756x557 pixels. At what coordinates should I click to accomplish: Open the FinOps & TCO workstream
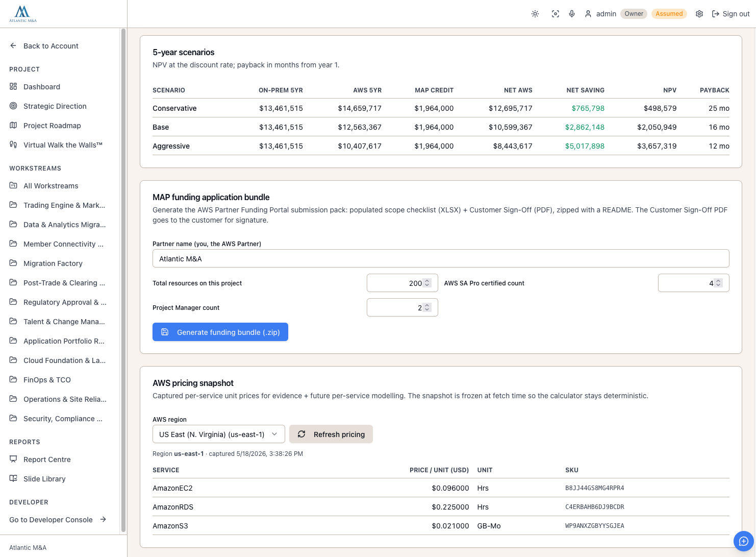tap(47, 380)
